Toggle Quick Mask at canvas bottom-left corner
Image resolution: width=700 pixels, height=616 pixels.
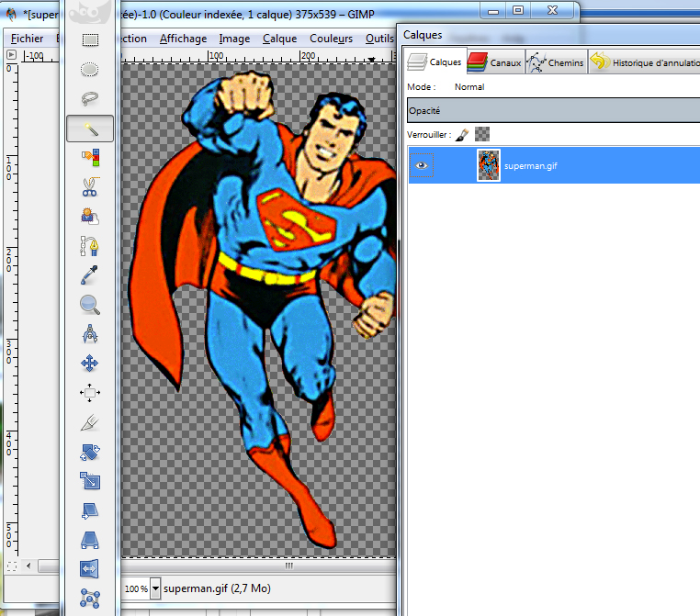pos(12,566)
